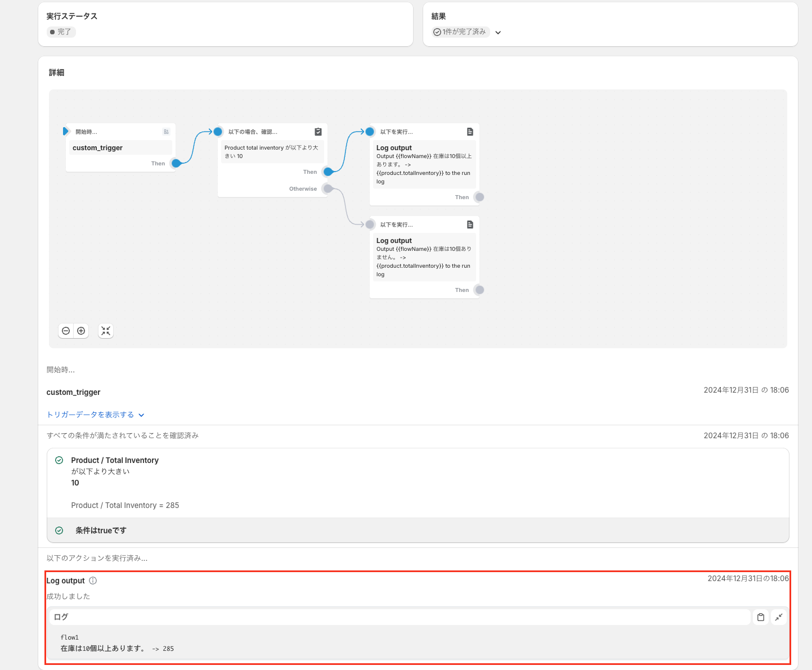The height and width of the screenshot is (670, 812).
Task: Click the 結果 heading
Action: [438, 16]
